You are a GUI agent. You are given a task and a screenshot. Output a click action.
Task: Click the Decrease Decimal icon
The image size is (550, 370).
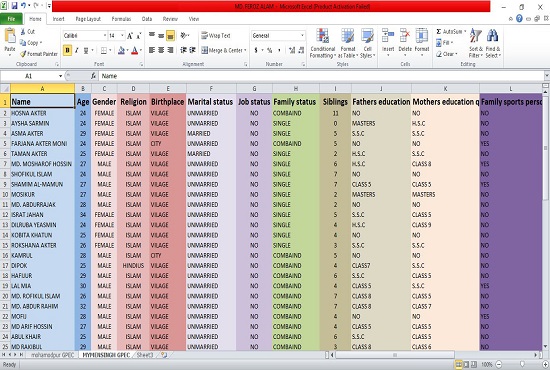click(301, 51)
